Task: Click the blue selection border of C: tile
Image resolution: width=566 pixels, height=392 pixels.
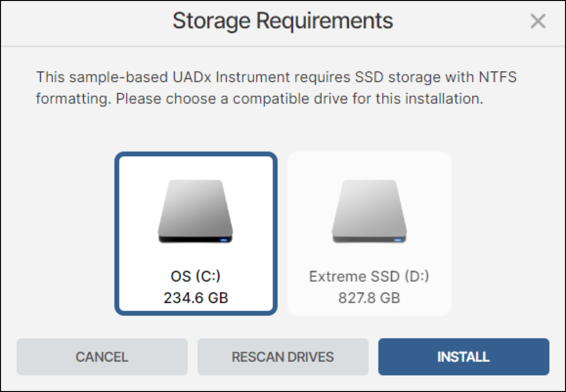Action: point(117,234)
